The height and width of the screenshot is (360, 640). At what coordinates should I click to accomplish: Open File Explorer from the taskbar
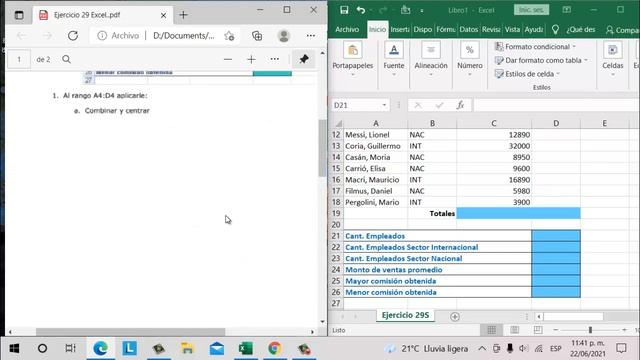[187, 349]
